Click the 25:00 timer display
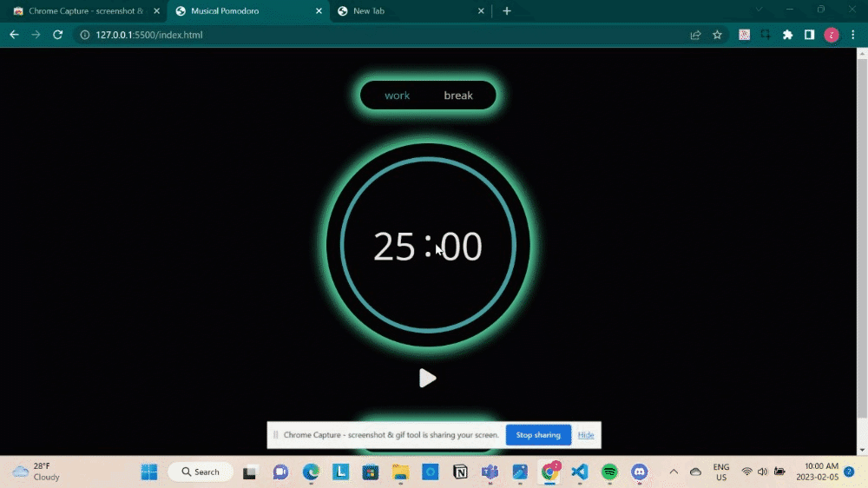 pyautogui.click(x=427, y=247)
